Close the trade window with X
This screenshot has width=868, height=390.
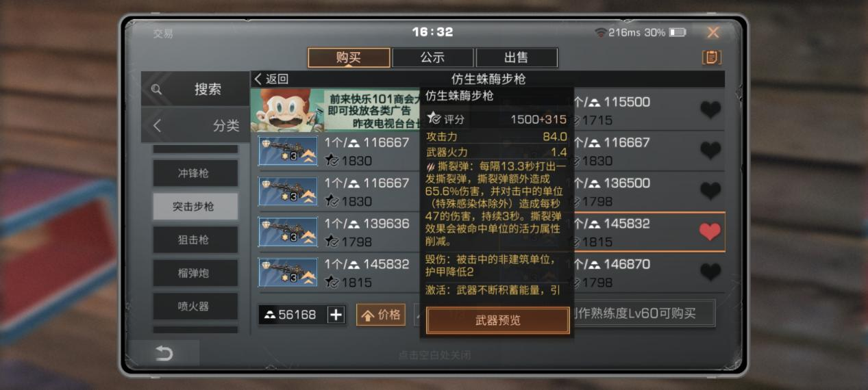pos(713,32)
